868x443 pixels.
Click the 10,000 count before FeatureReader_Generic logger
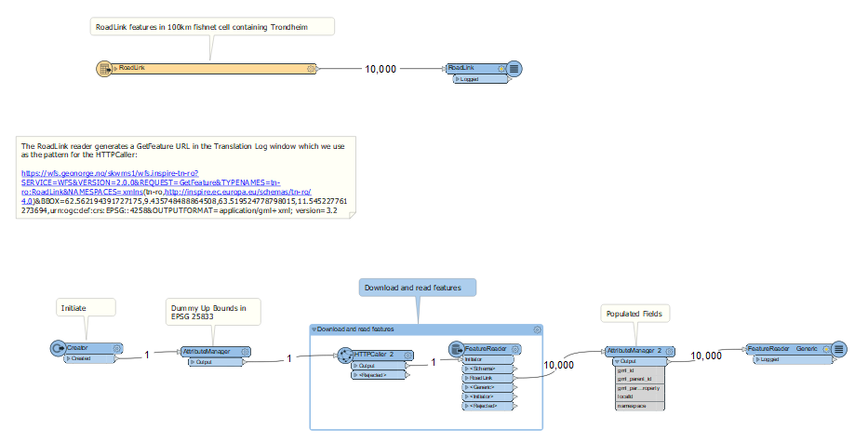(x=706, y=356)
